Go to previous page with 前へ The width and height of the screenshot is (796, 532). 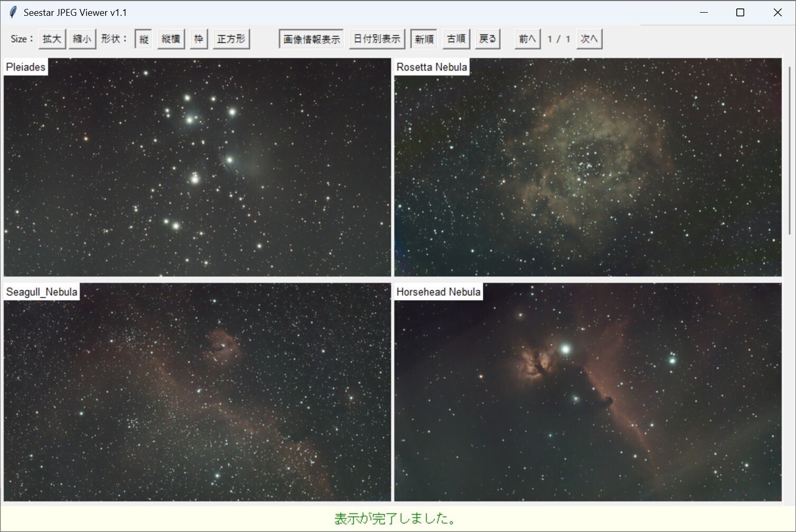tap(526, 38)
